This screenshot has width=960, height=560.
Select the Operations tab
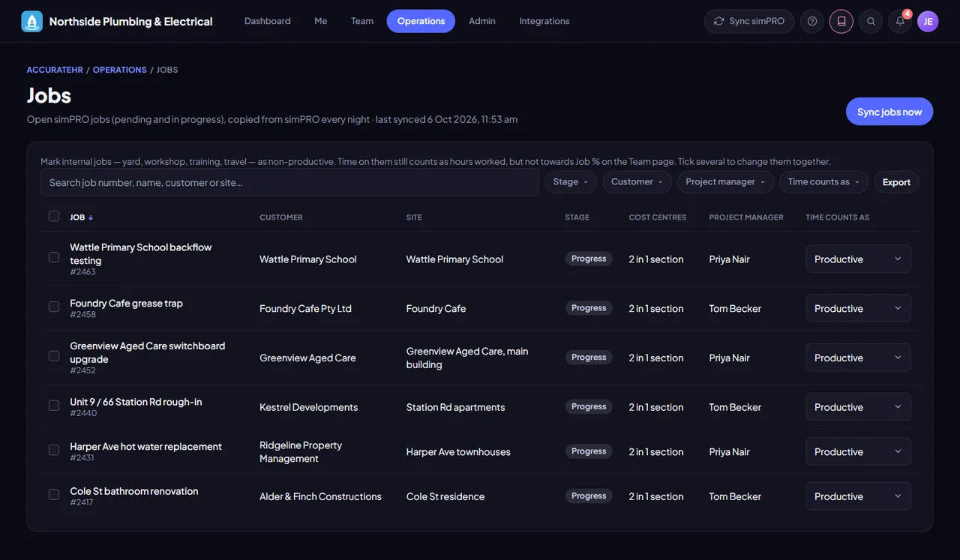point(421,21)
